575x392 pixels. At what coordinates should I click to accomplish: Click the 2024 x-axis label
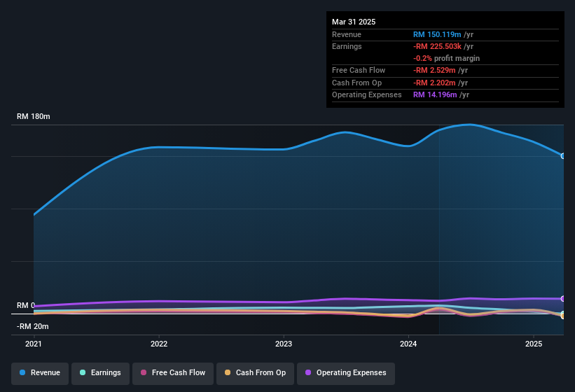tap(408, 344)
